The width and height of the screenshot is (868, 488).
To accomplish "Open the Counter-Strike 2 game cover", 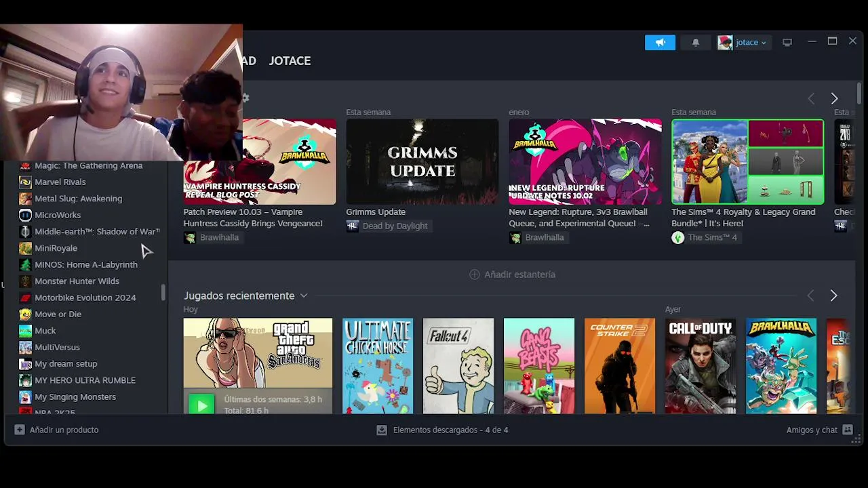I will (x=620, y=366).
